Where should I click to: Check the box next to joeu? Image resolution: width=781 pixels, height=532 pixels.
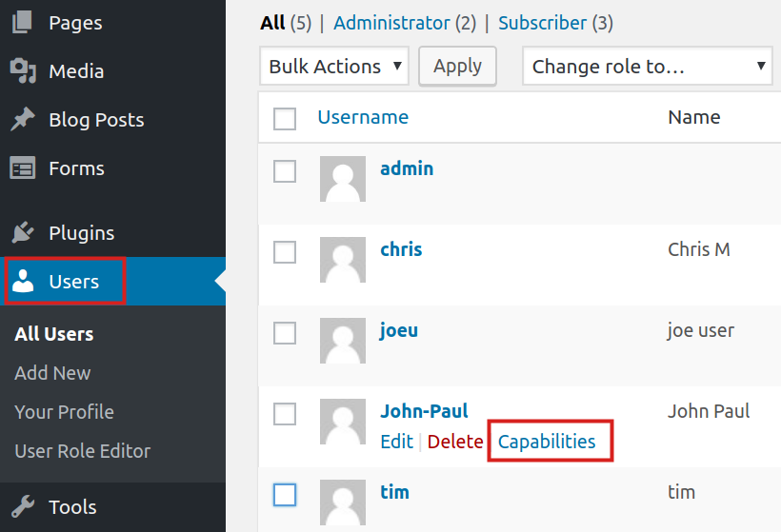coord(285,333)
